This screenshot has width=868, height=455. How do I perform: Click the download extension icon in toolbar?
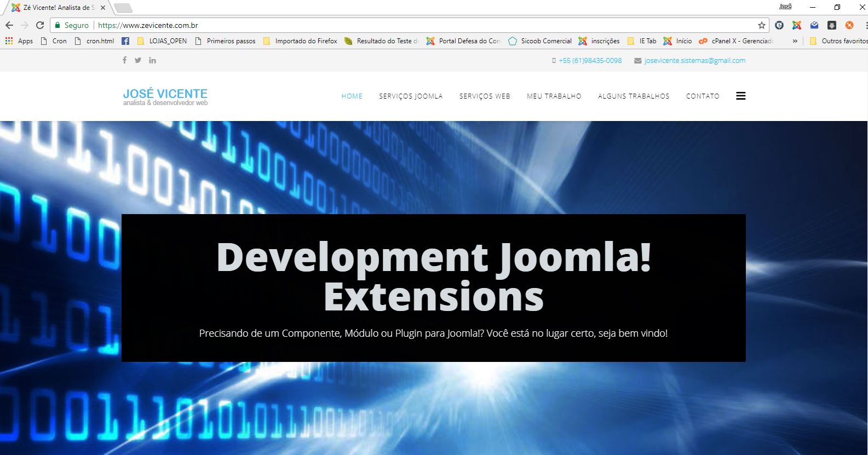(x=832, y=25)
